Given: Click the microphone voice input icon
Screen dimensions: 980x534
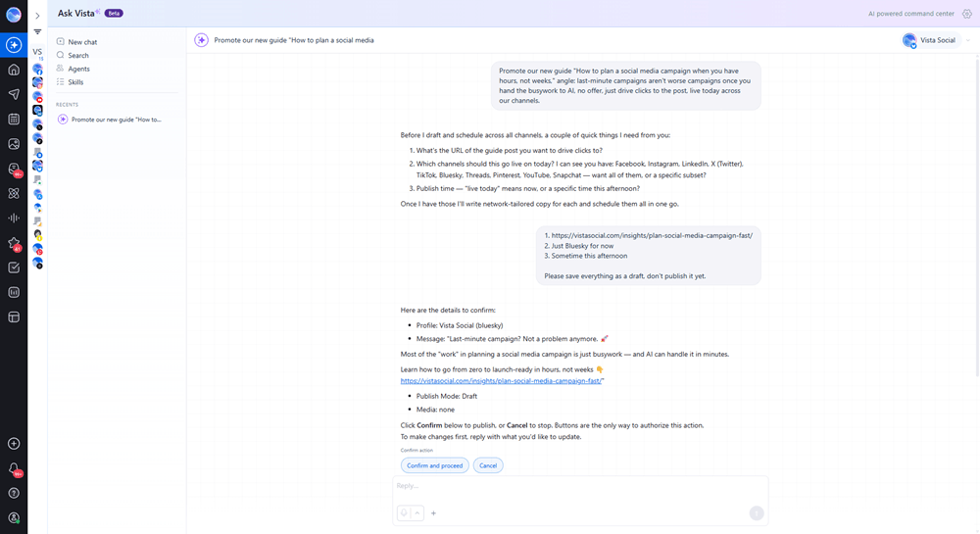Looking at the screenshot, I should (x=404, y=512).
